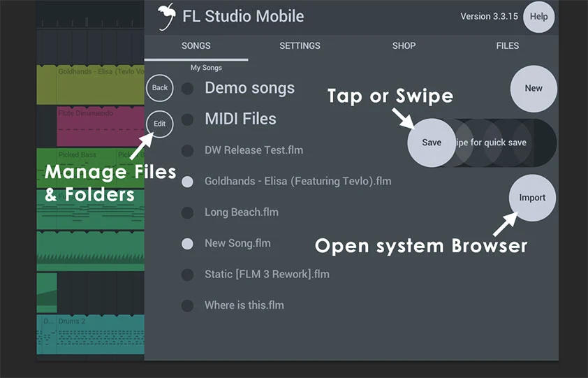Image resolution: width=588 pixels, height=378 pixels.
Task: Select radio dot beside MIDI Files
Action: click(187, 119)
